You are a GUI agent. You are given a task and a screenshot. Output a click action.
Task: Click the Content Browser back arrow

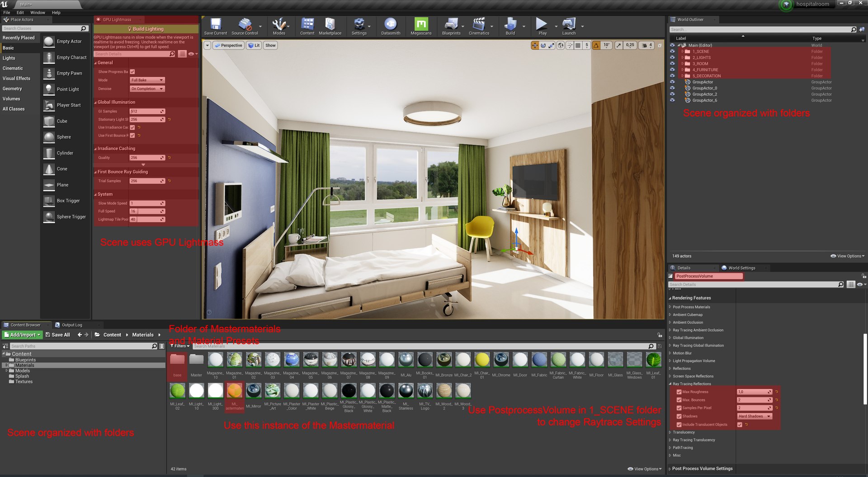(x=80, y=335)
